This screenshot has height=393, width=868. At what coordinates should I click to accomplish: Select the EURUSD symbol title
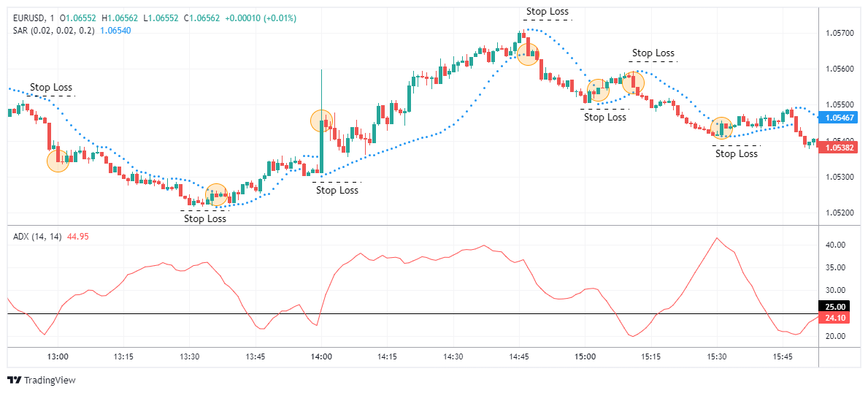coord(31,18)
